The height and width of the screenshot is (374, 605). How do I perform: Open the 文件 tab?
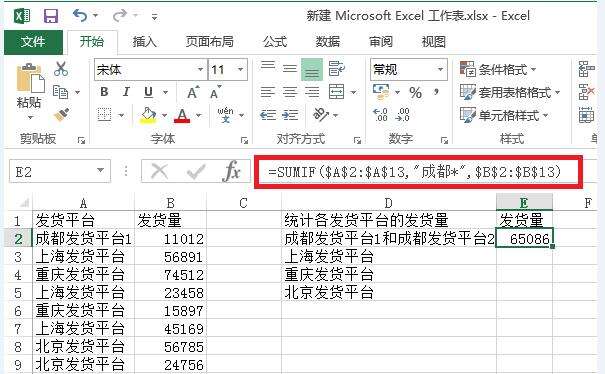(x=33, y=42)
